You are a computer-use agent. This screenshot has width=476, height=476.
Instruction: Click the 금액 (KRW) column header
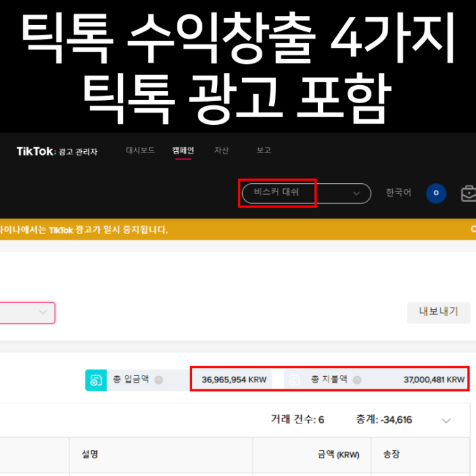coord(338,454)
